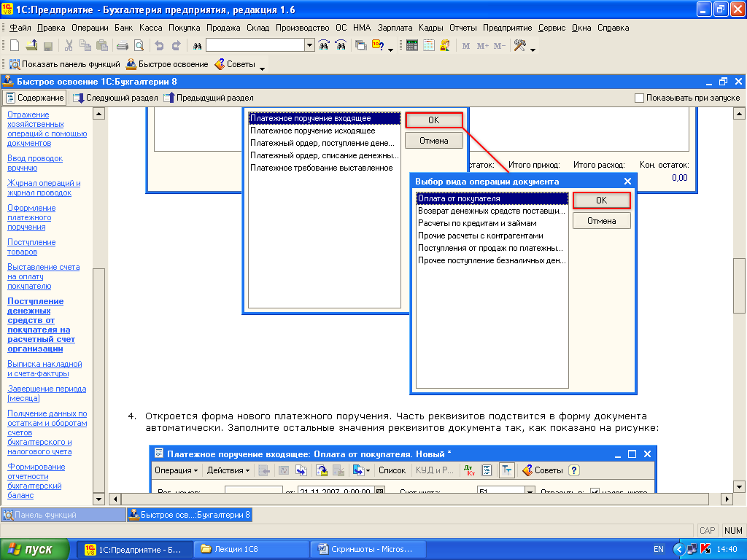This screenshot has height=560, width=747.
Task: Click the пуск Start button
Action: point(34,550)
